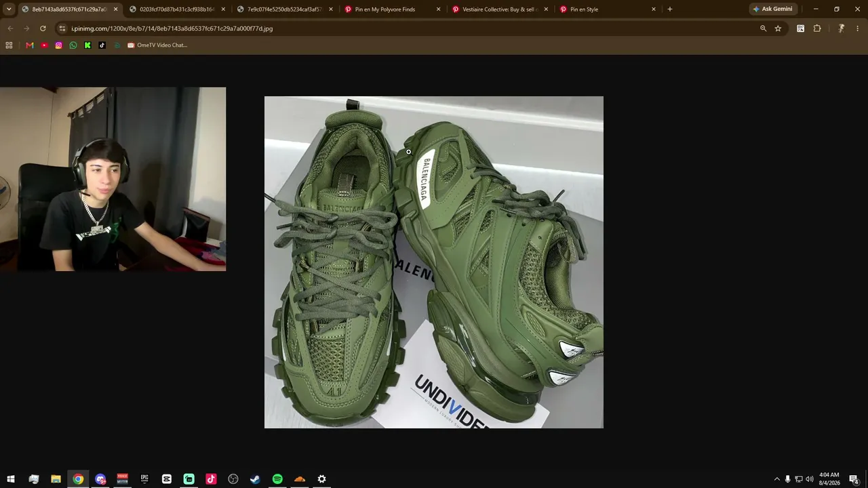Open the Pin en Style tab

tap(608, 9)
